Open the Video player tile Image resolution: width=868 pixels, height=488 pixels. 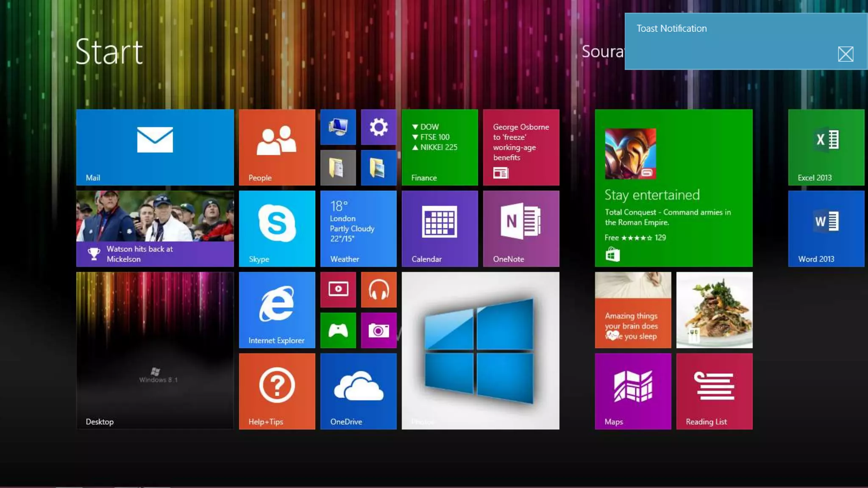(x=338, y=290)
